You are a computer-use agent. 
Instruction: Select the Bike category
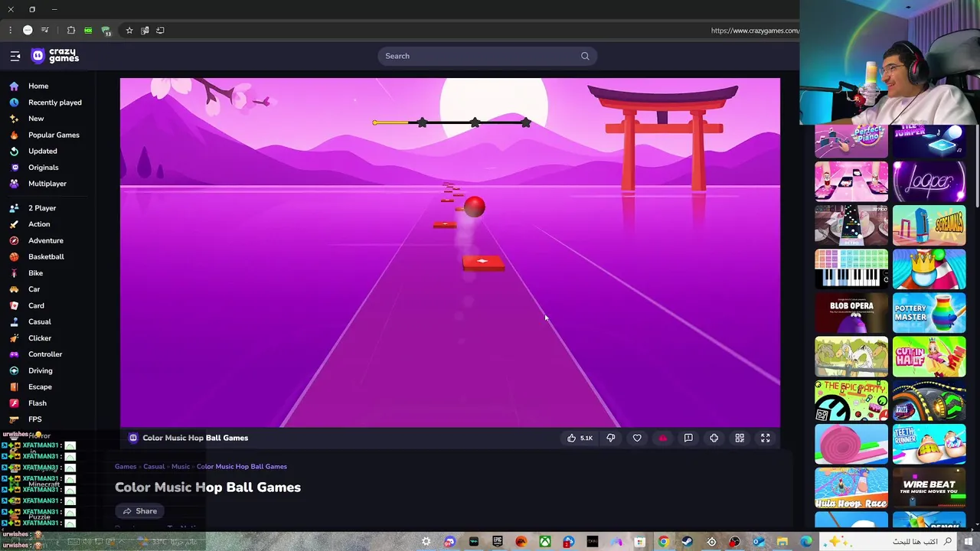click(x=36, y=273)
